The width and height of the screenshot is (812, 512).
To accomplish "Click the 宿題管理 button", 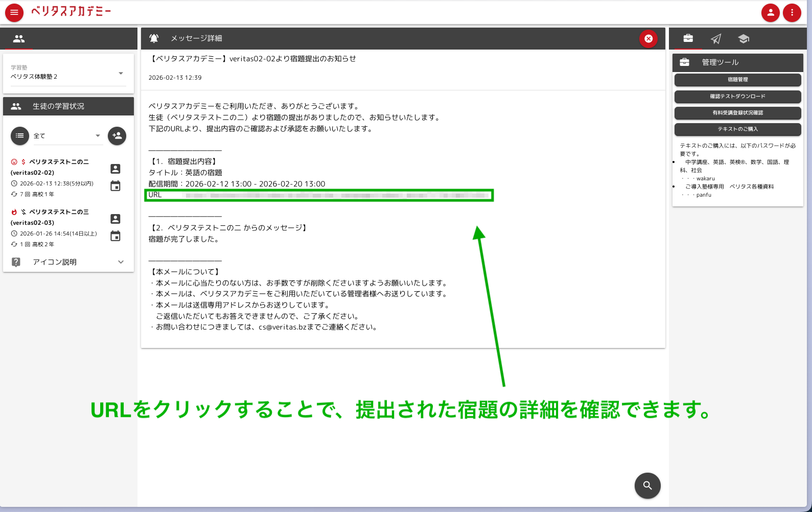I will click(737, 80).
